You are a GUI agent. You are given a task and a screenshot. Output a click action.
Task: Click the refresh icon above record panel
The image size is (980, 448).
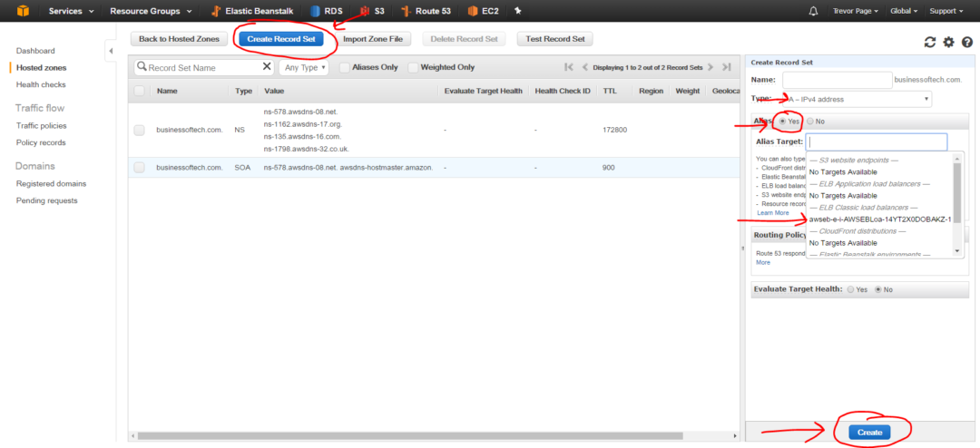click(x=929, y=42)
